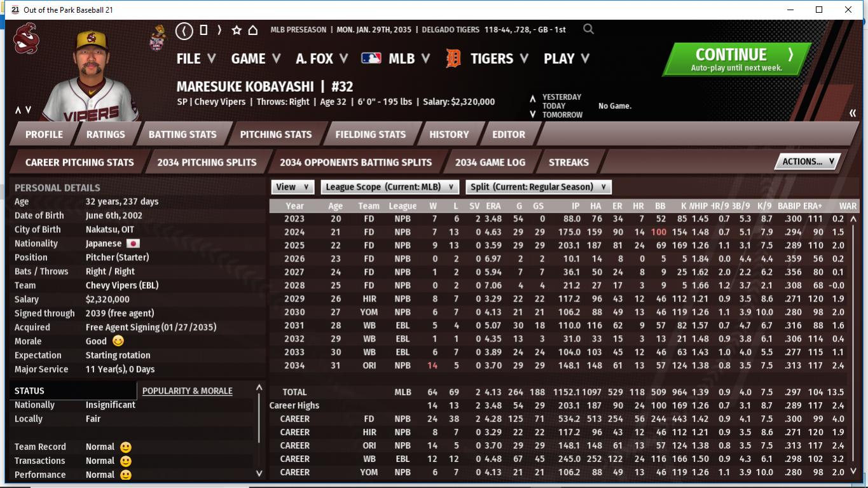Viewport: 868px width, 488px height.
Task: Open the EDITOR tab
Action: 509,134
